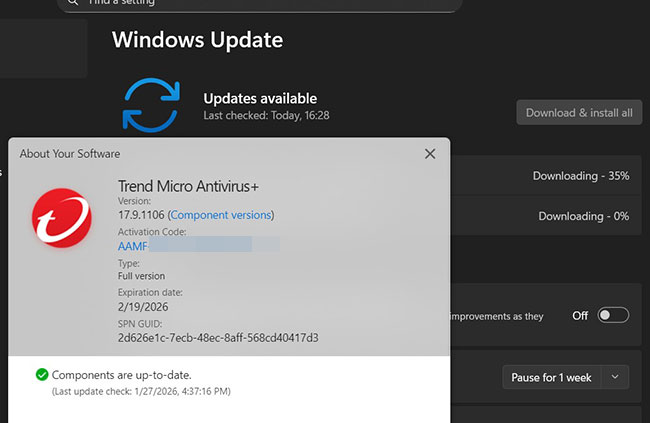Image resolution: width=650 pixels, height=423 pixels.
Task: Turn on the improvements toggle switch
Action: 612,315
